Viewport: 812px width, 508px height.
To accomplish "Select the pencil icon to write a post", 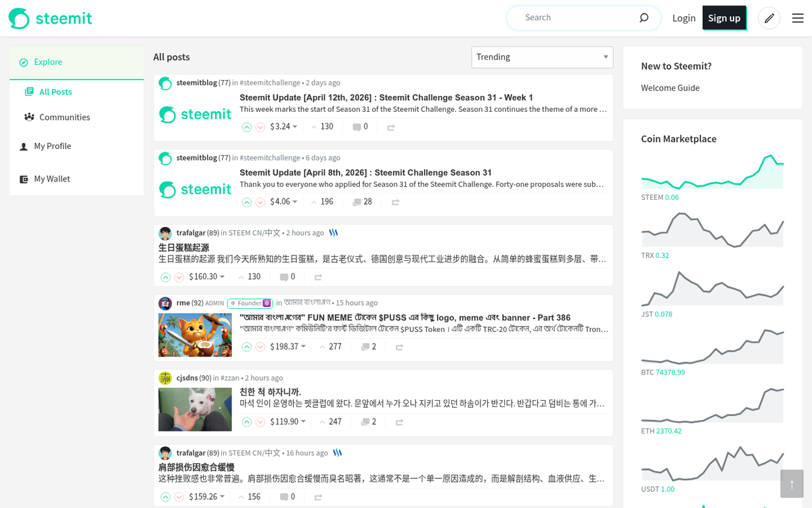I will click(x=769, y=18).
